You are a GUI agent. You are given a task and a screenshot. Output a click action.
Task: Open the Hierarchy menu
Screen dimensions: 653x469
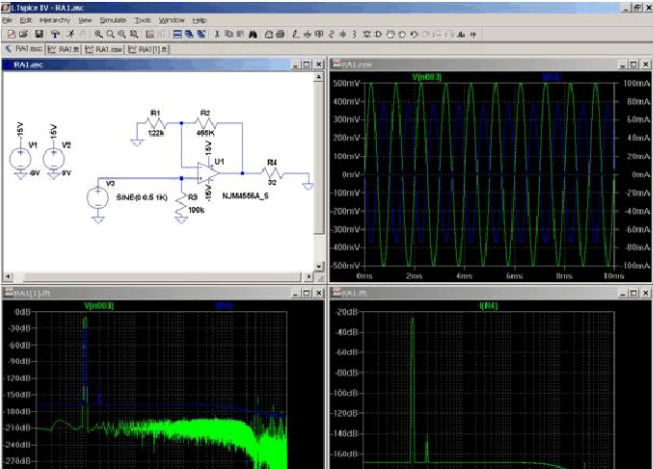pos(54,20)
